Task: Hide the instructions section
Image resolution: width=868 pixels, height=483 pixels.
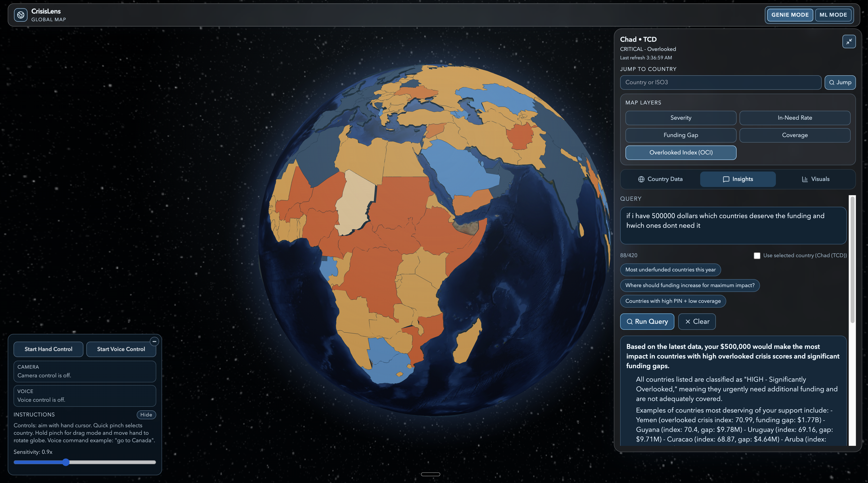Action: (146, 414)
